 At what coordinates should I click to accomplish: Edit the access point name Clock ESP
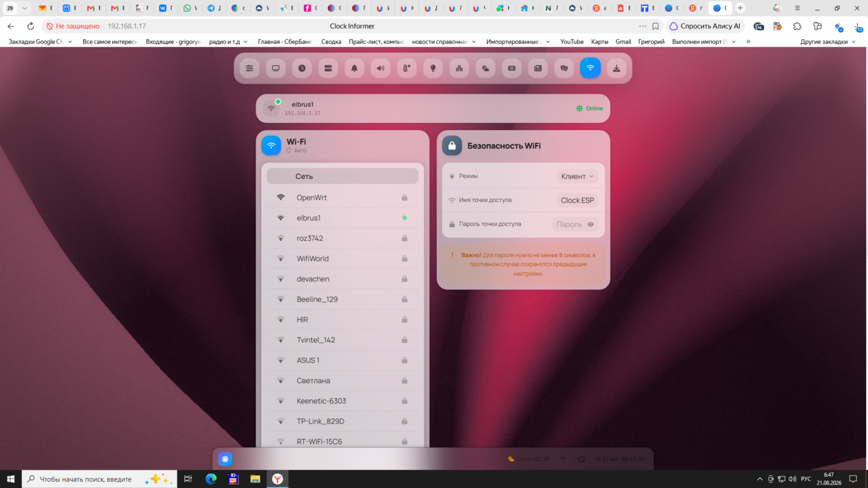click(x=577, y=200)
